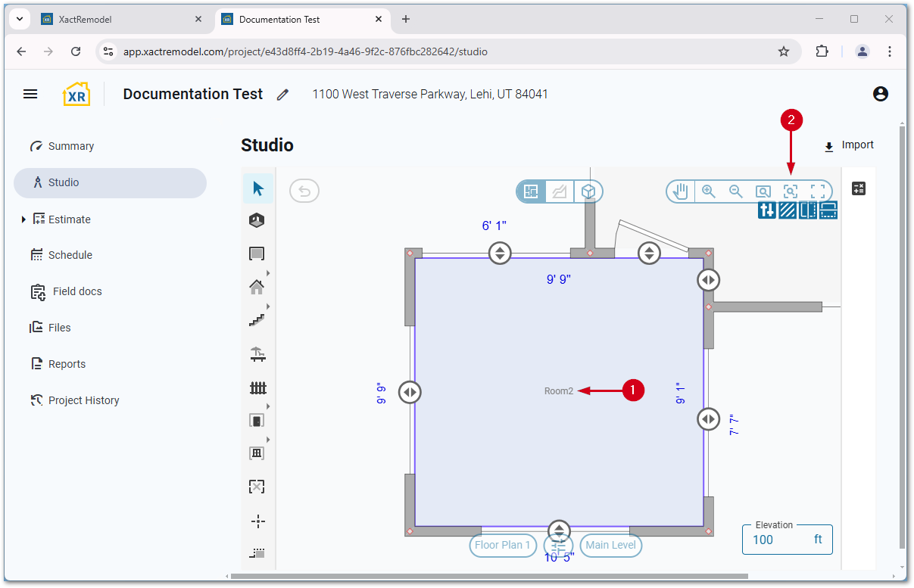This screenshot has width=914, height=588.
Task: Select the staircase tool
Action: [x=257, y=320]
